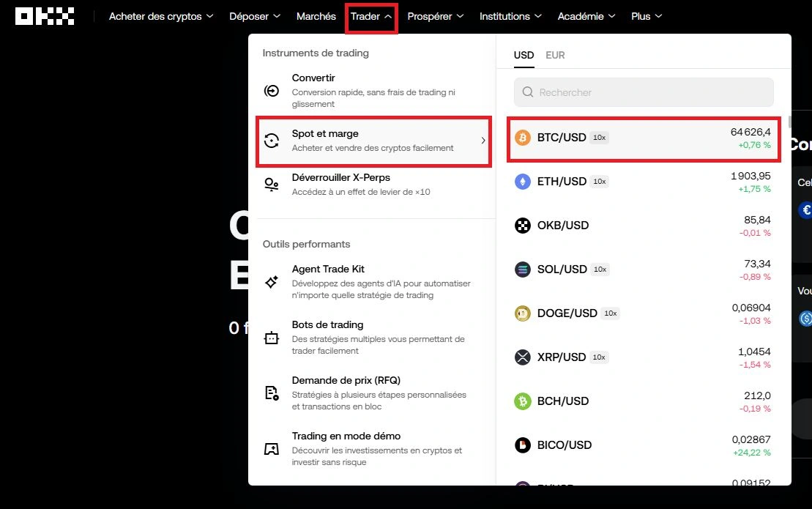Image resolution: width=812 pixels, height=509 pixels.
Task: Click the XRP change -1,54 %
Action: click(x=754, y=365)
